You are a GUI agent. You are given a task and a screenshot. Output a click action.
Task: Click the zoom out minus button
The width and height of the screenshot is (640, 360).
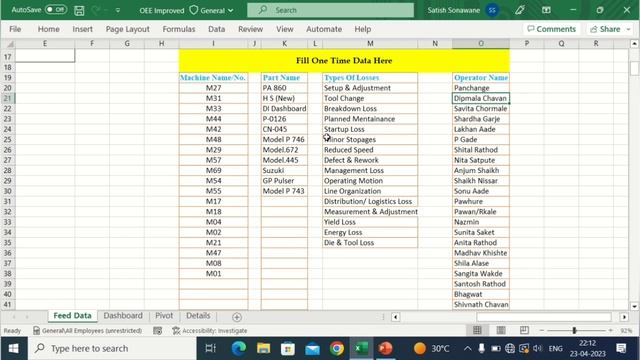(542, 330)
